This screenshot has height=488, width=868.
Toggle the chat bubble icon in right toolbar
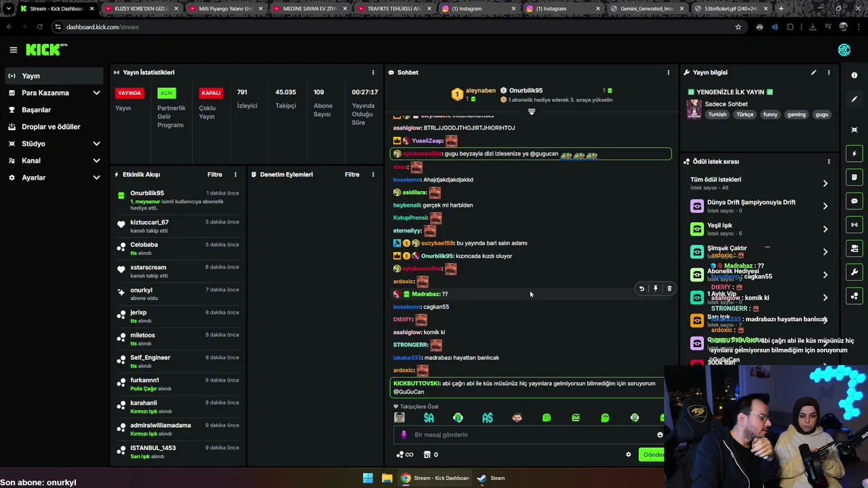[x=854, y=201]
